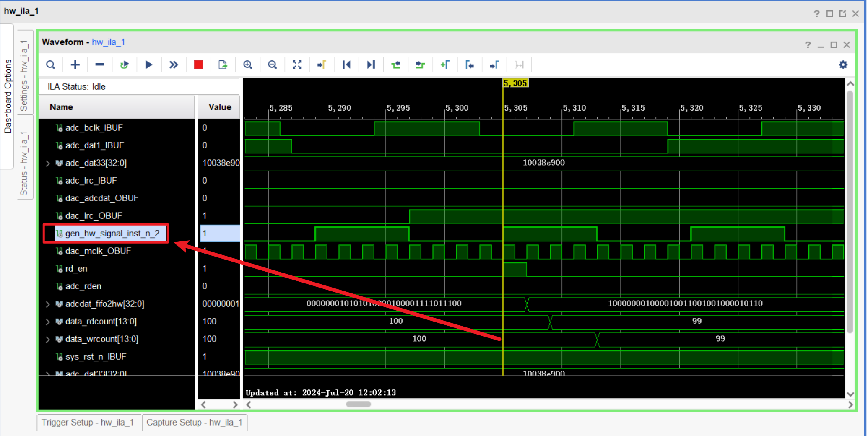868x436 pixels.
Task: Select the adc_rden signal
Action: [x=83, y=286]
